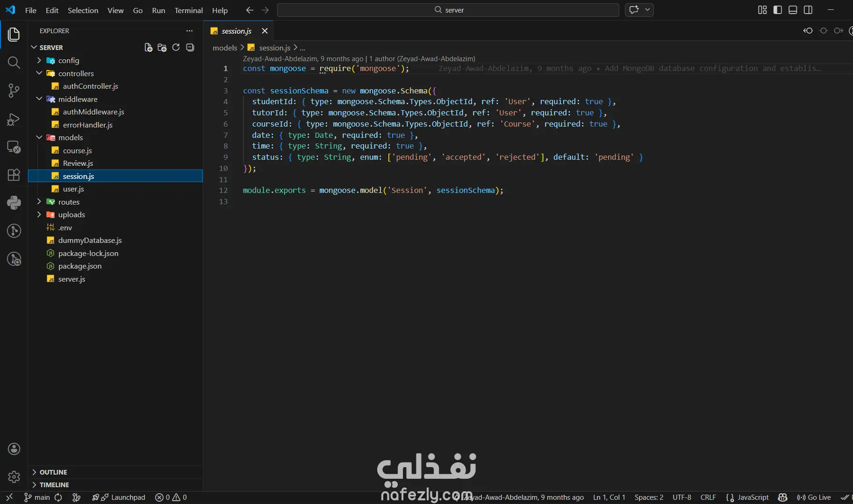Switch to the session.js editor tab
853x504 pixels.
point(236,31)
